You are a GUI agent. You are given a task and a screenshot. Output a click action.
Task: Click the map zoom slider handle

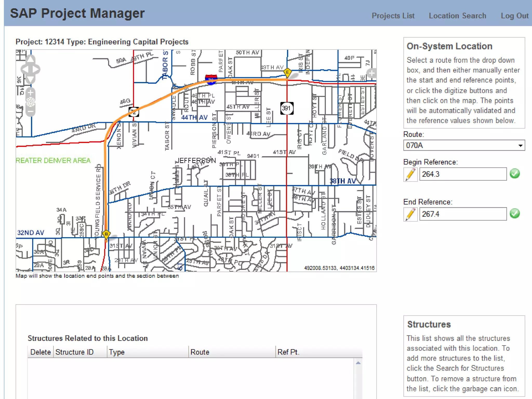coord(30,102)
